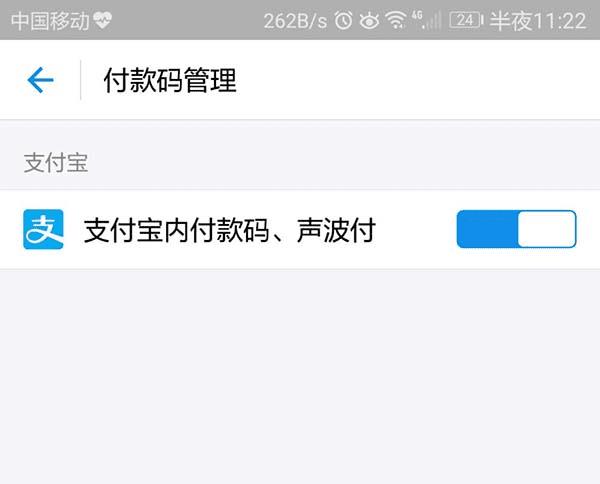This screenshot has height=484, width=600.
Task: Tap the battery level indicator
Action: (x=466, y=20)
